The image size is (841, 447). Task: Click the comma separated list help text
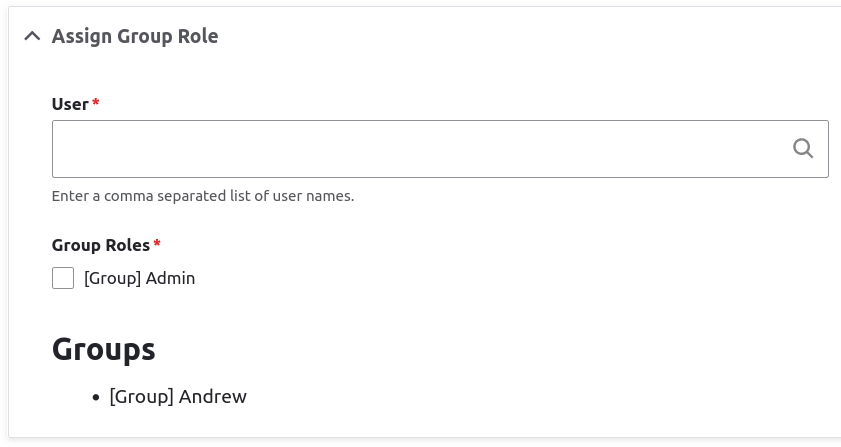[203, 196]
